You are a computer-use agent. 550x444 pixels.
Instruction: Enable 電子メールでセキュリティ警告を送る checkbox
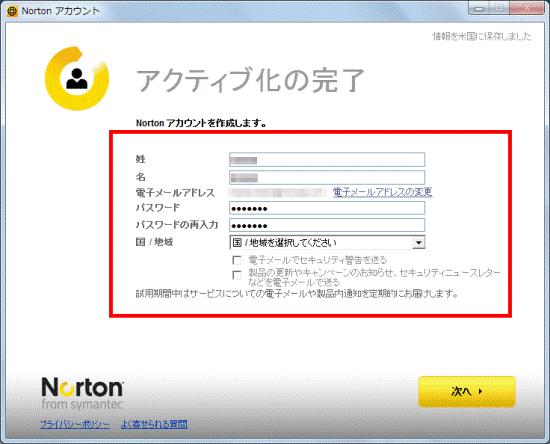point(237,260)
